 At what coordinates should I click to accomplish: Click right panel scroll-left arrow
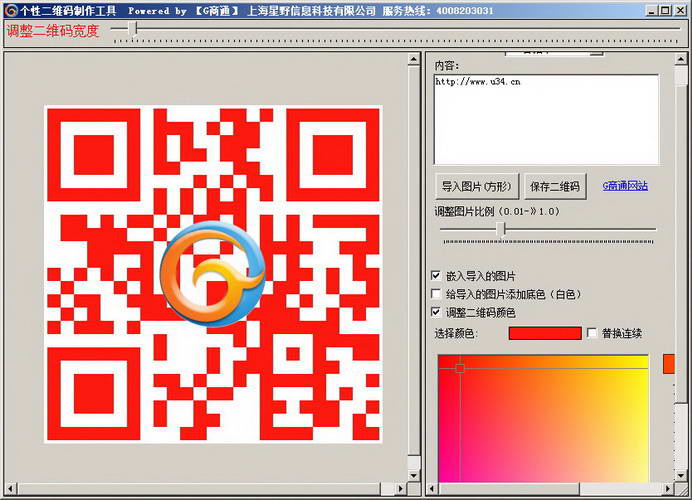point(432,489)
